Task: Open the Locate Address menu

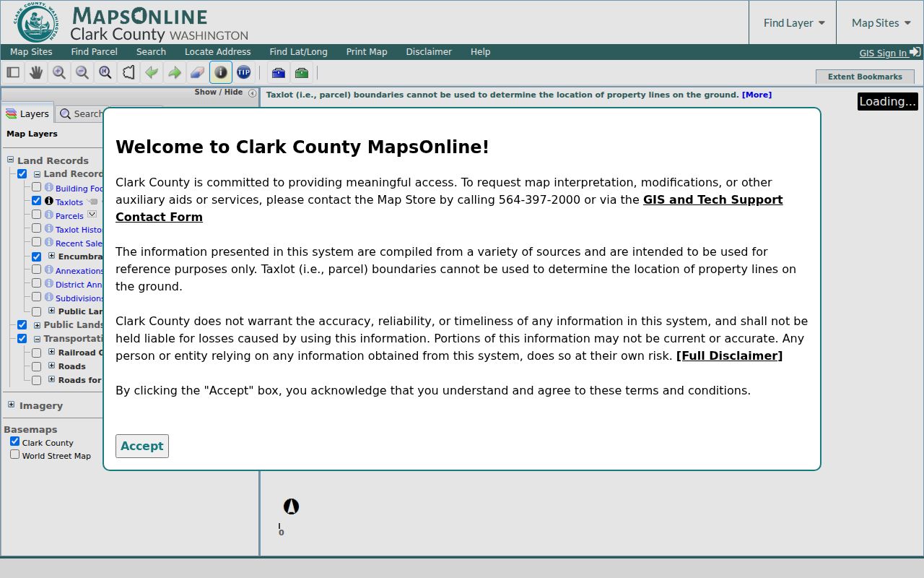Action: [217, 52]
